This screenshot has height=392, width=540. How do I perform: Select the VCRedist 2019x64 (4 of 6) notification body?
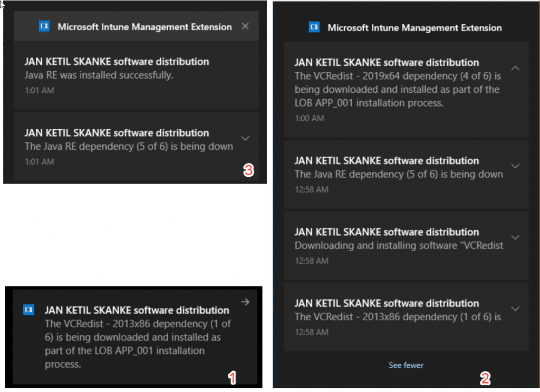[398, 89]
